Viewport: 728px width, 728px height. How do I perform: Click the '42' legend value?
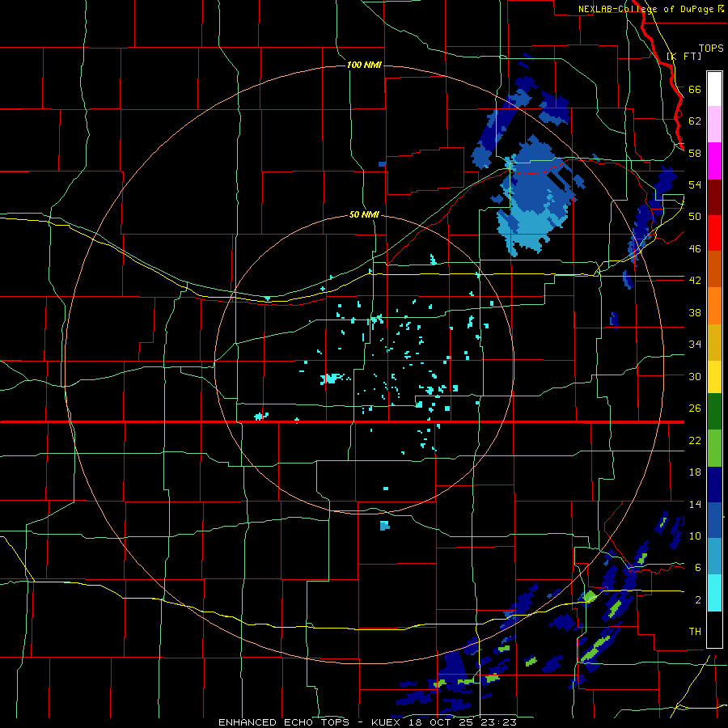point(695,281)
